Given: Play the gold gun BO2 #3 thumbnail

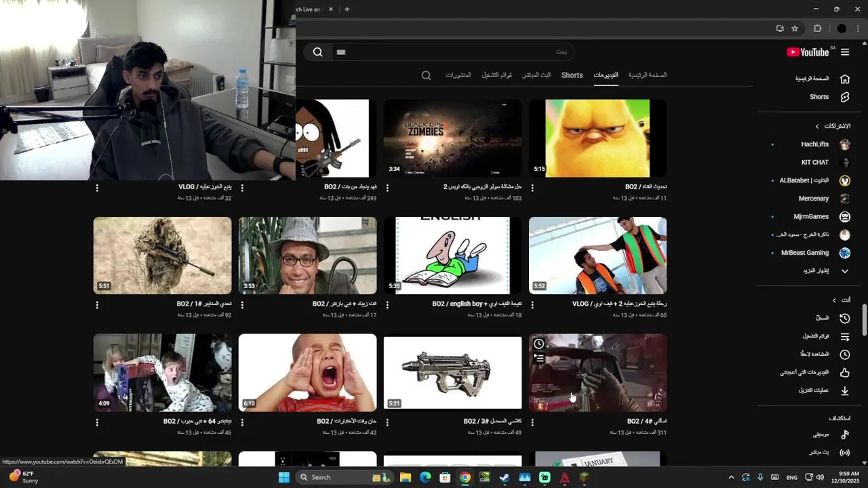Looking at the screenshot, I should (x=452, y=373).
